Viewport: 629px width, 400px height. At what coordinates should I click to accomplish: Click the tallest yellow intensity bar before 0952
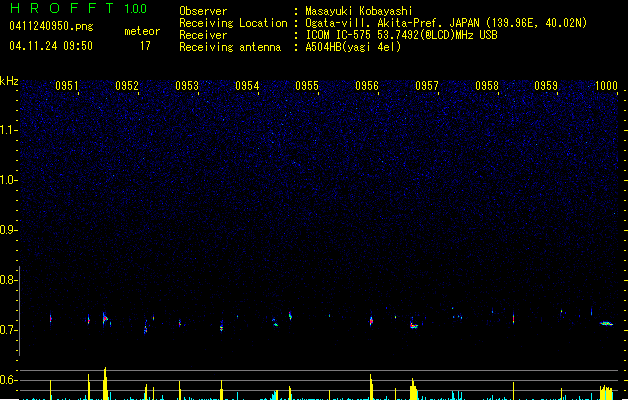pos(105,383)
